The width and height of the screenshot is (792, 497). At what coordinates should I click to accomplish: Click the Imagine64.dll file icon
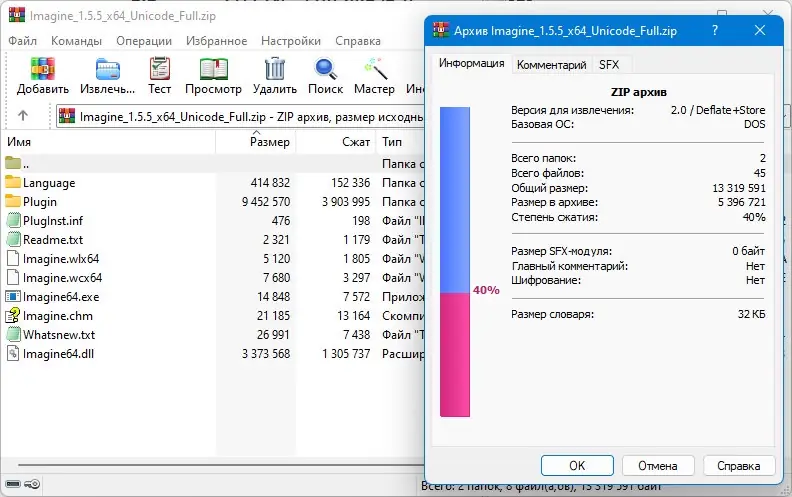point(13,353)
